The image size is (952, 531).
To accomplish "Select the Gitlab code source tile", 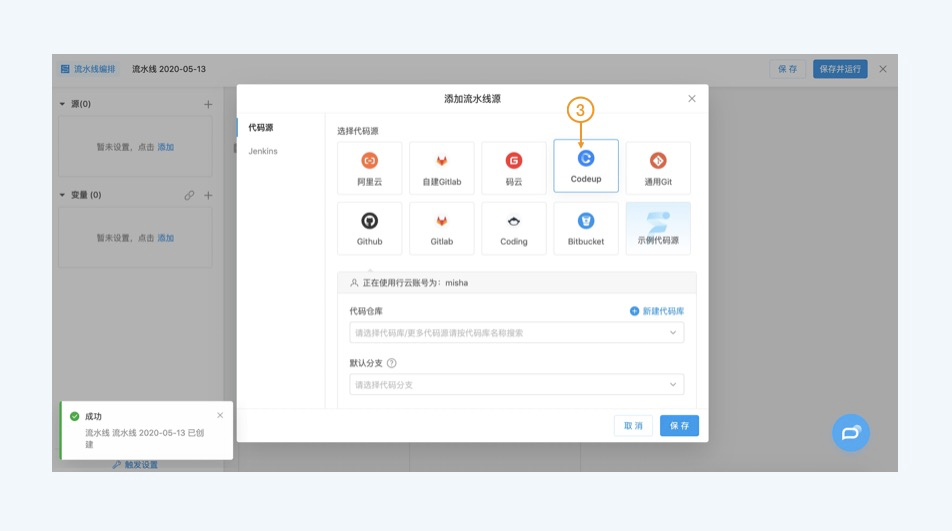I will tap(441, 228).
